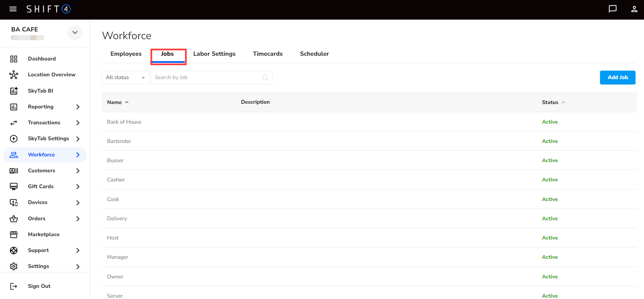644x299 pixels.
Task: Expand the Gift Cards submenu chevron
Action: (x=78, y=186)
